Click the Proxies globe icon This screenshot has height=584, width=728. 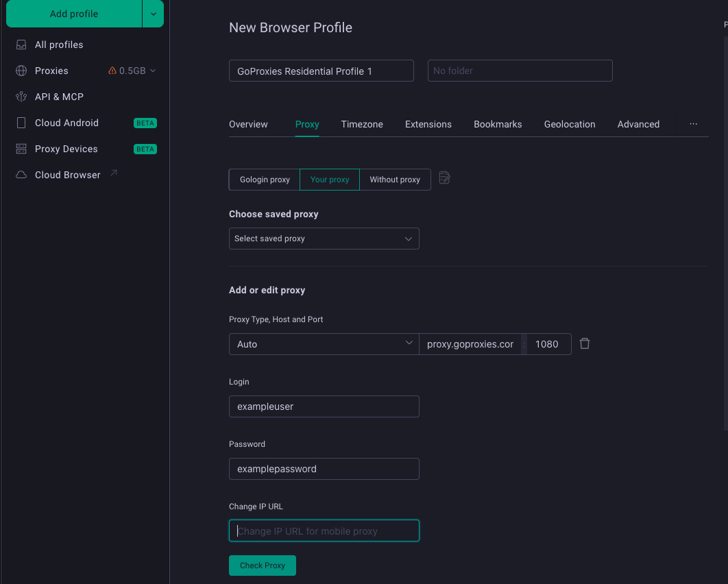tap(21, 71)
